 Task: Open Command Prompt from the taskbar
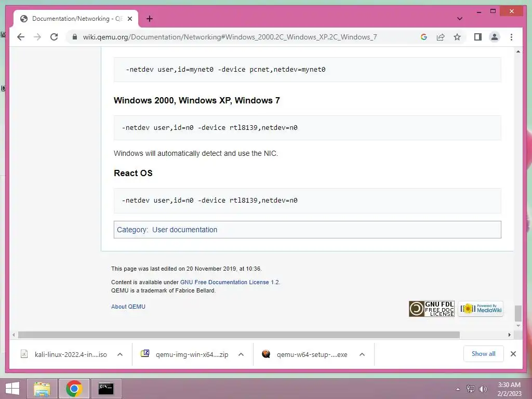[106, 389]
